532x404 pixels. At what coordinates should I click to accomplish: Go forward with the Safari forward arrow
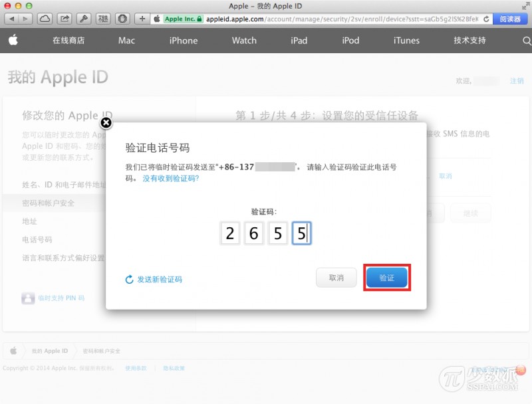25,19
